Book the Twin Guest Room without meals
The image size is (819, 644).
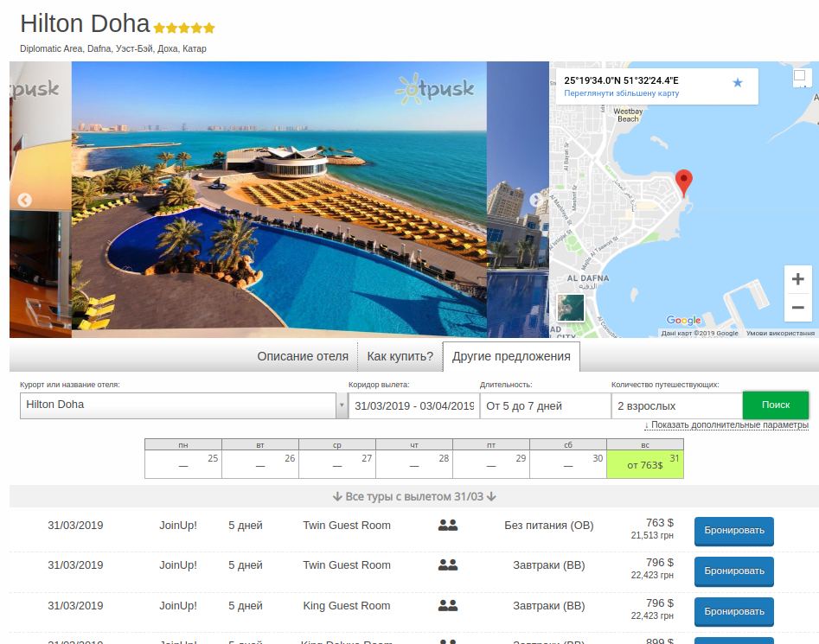tap(734, 531)
